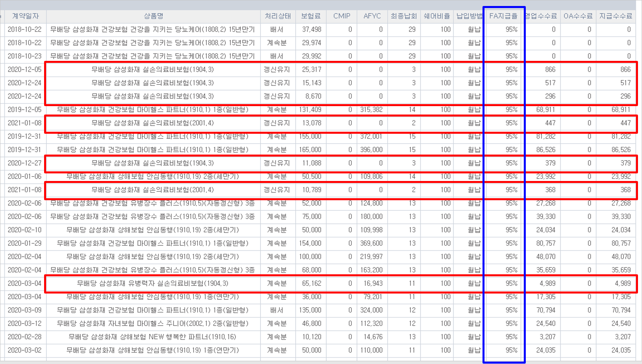Click the 2020-03-02 date cell
The height and width of the screenshot is (364, 642).
click(x=24, y=350)
